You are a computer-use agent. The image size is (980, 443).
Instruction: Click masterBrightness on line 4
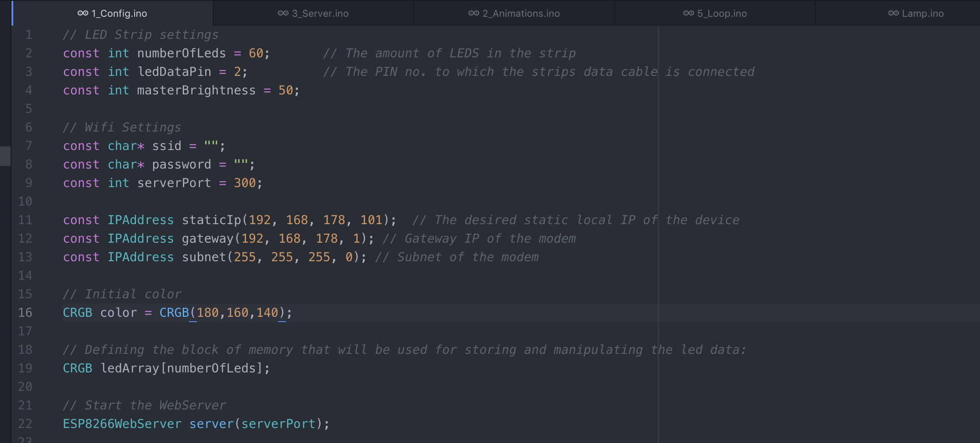pos(196,90)
